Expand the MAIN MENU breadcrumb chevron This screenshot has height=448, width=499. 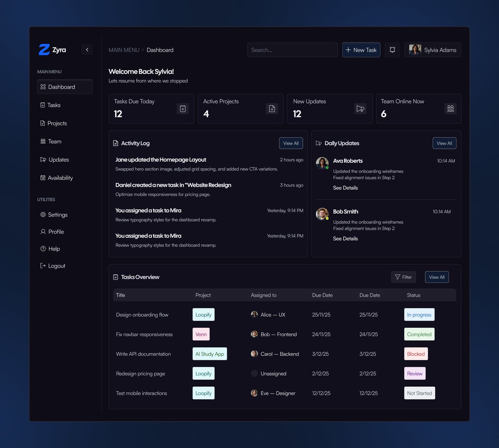[x=143, y=50]
